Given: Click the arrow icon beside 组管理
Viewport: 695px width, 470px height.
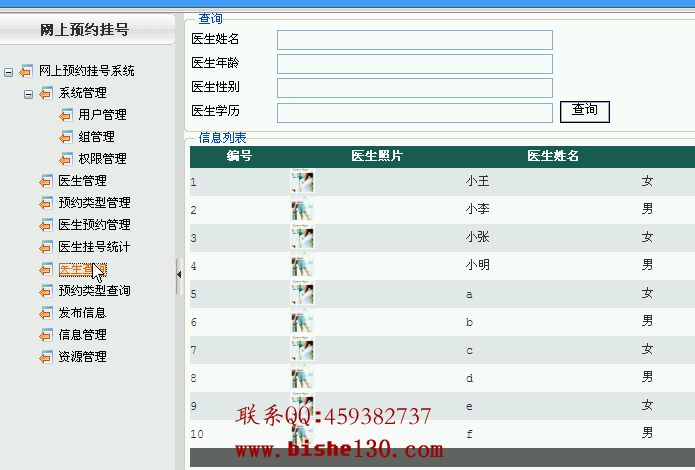Looking at the screenshot, I should pyautogui.click(x=65, y=137).
